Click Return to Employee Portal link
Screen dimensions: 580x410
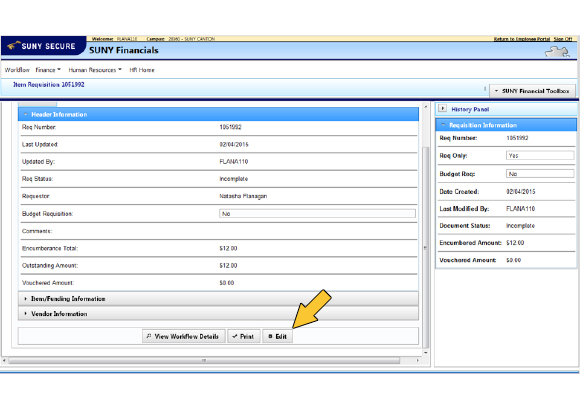(522, 39)
